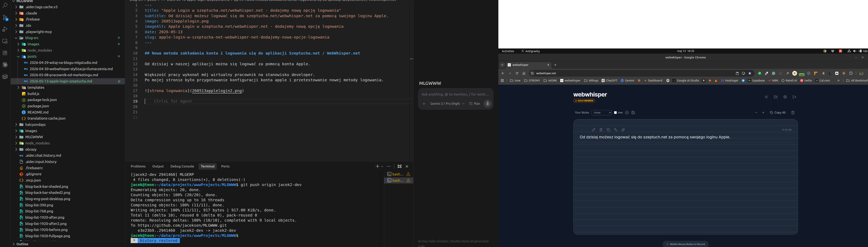Add context with plus in agent chat

click(424, 104)
